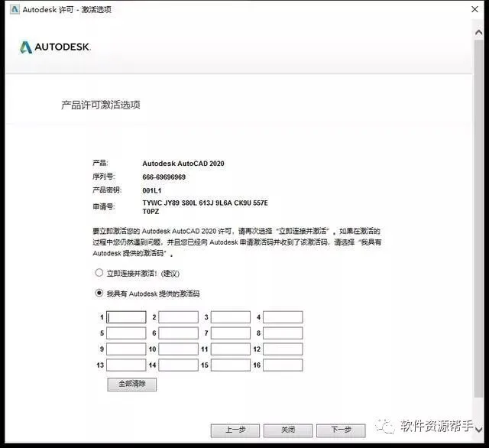Viewport: 489px width, 448px height.
Task: Close the Autodesk license window
Action: 474,9
